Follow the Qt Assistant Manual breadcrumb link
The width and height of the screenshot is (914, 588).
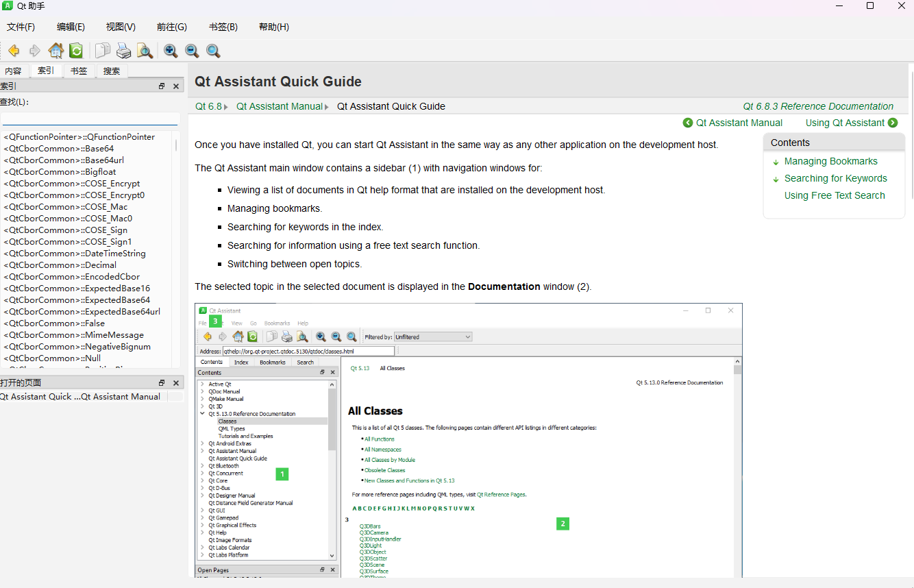pos(280,106)
